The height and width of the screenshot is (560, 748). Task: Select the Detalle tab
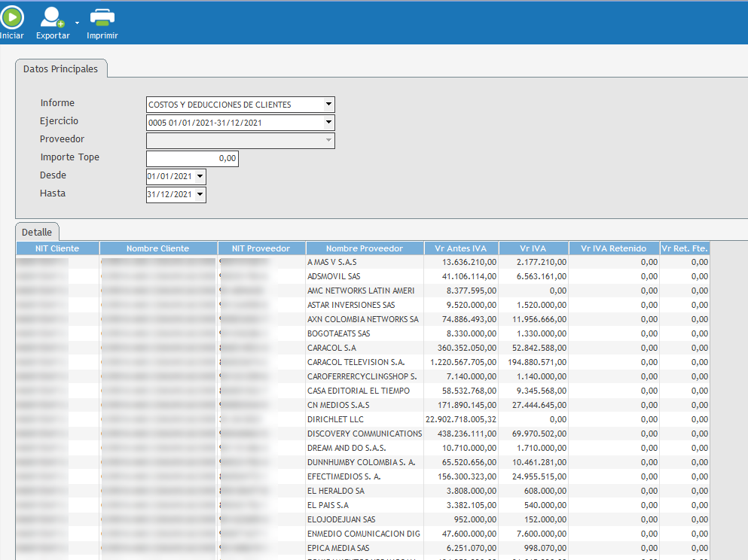[x=37, y=233]
